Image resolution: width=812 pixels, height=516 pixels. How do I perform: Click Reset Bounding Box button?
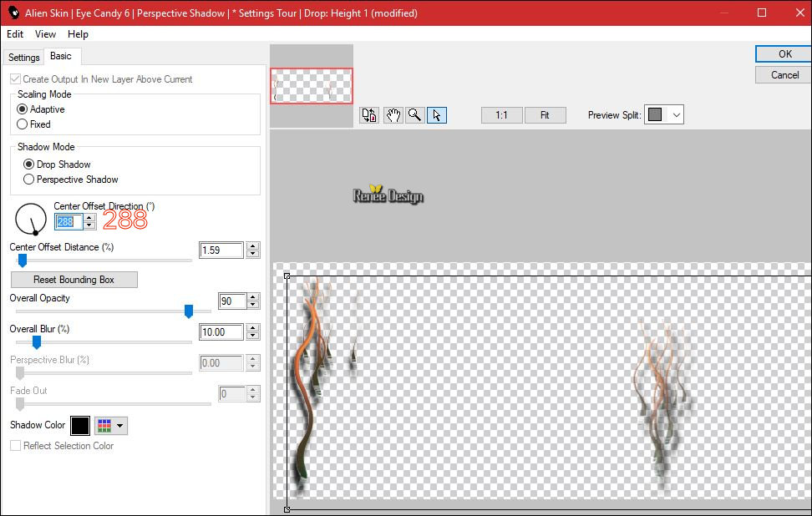(x=74, y=280)
